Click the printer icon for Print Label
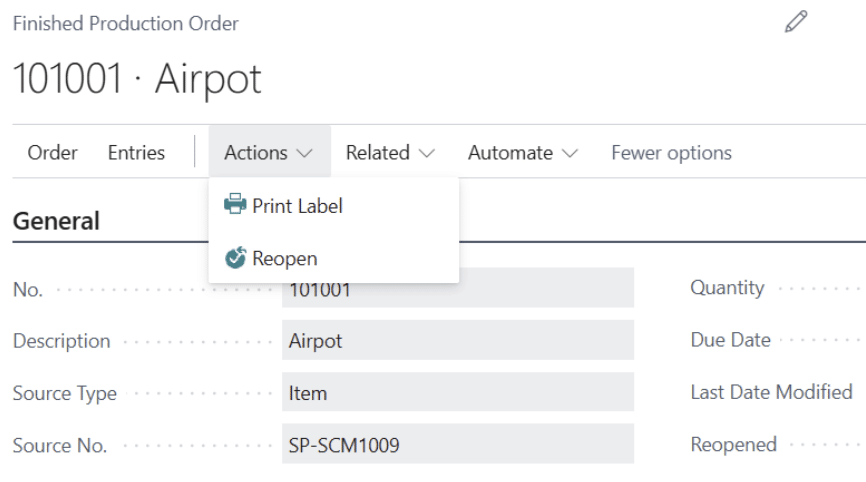 click(x=235, y=205)
